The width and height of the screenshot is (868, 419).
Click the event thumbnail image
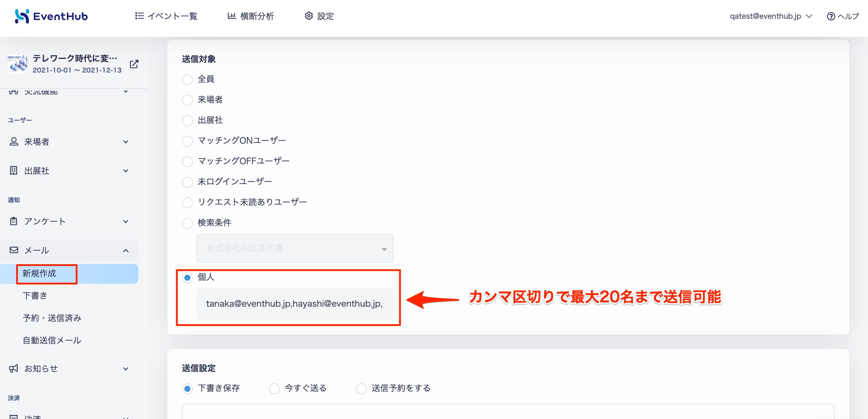point(18,64)
